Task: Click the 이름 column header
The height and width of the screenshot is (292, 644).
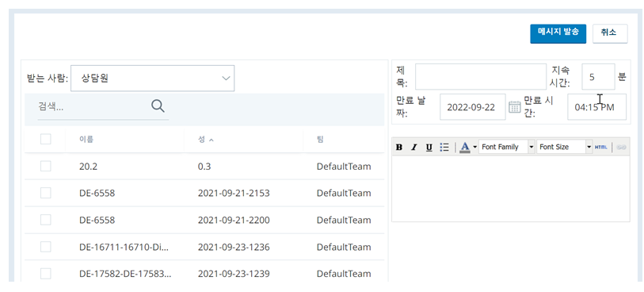Action: point(86,140)
